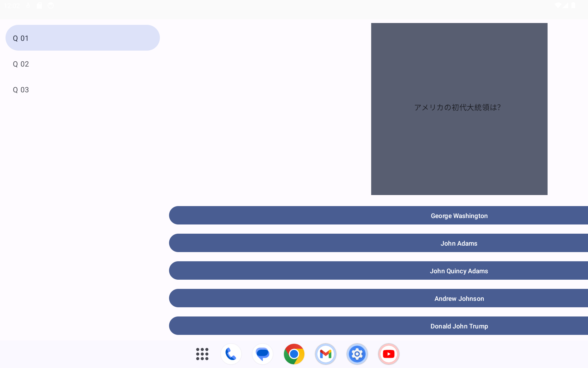The width and height of the screenshot is (588, 368).
Task: Tap the Wi-Fi status icon
Action: click(557, 6)
